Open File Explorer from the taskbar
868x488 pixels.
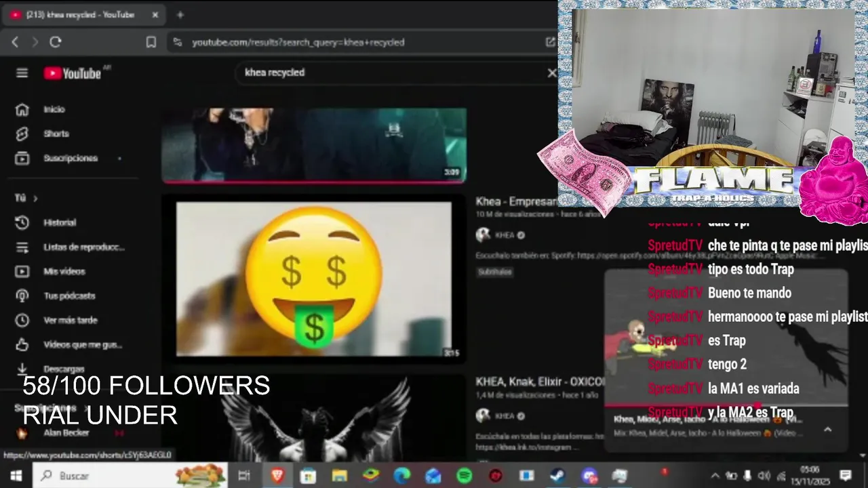point(340,476)
